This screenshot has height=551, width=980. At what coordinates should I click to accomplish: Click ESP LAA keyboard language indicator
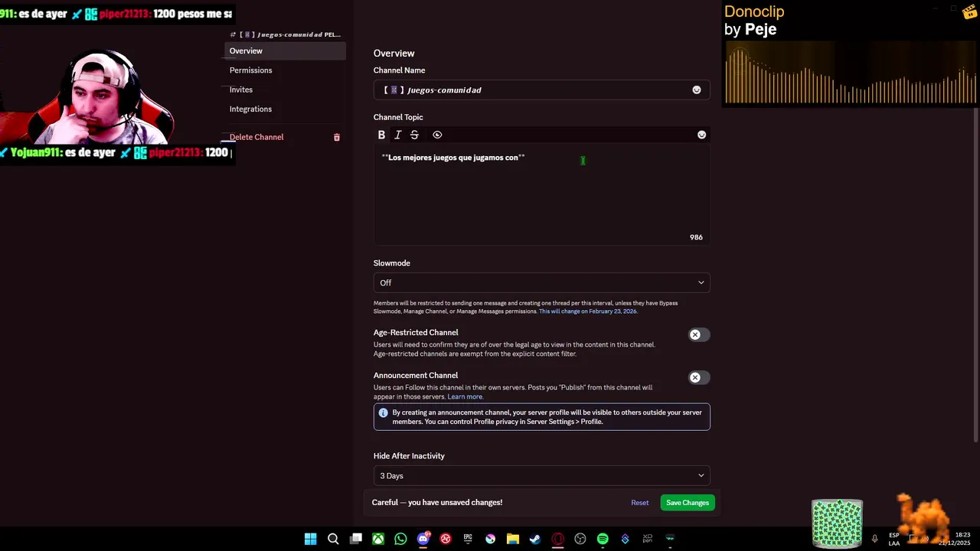tap(894, 539)
